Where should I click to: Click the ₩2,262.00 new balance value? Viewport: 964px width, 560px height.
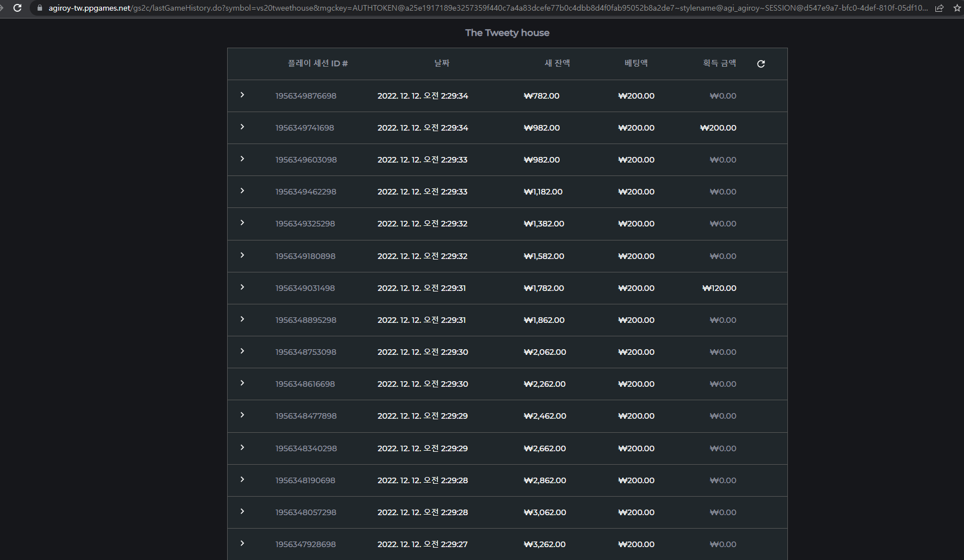click(545, 384)
